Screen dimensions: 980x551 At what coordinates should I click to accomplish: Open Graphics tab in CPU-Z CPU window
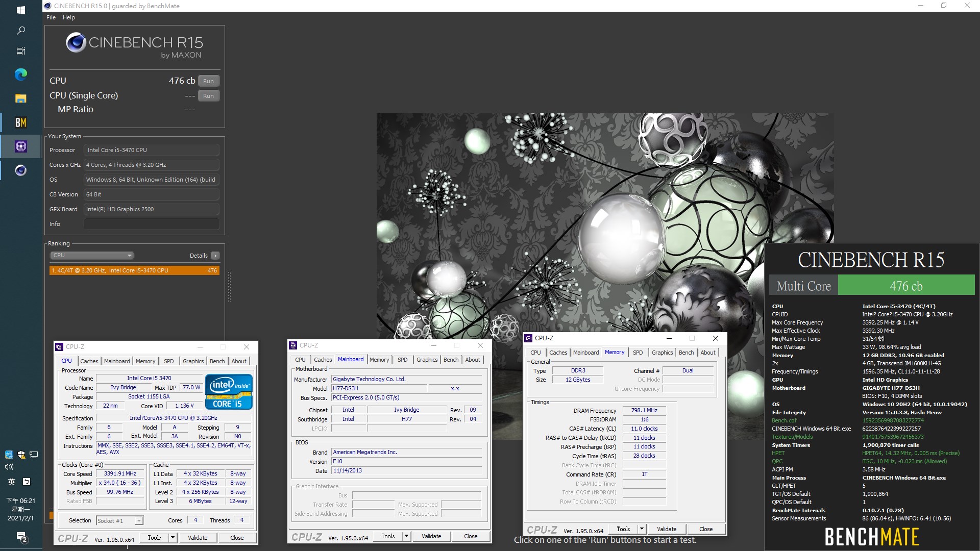(193, 361)
